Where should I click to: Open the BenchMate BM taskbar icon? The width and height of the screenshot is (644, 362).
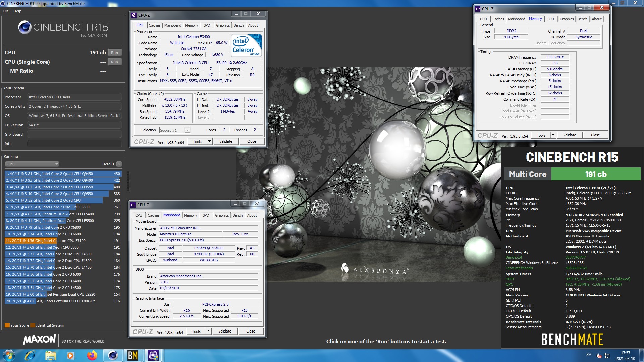point(133,355)
